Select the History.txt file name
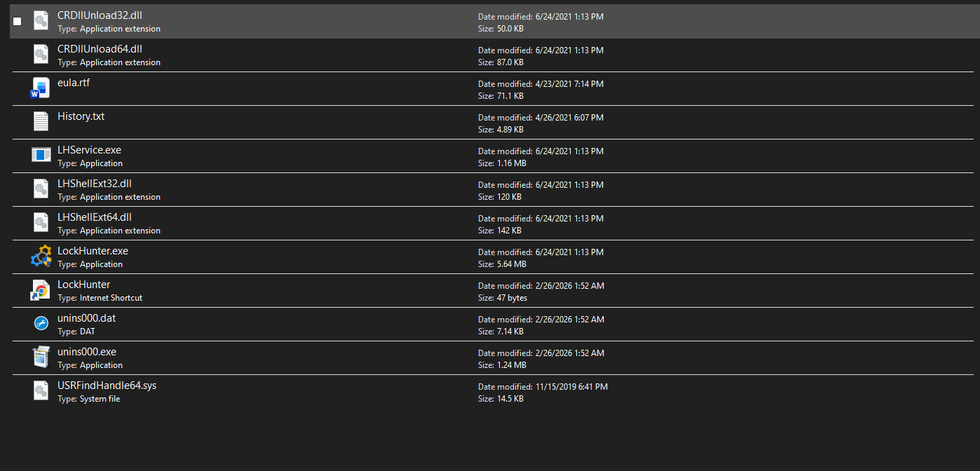Screen dimensions: 980x471 coord(81,116)
